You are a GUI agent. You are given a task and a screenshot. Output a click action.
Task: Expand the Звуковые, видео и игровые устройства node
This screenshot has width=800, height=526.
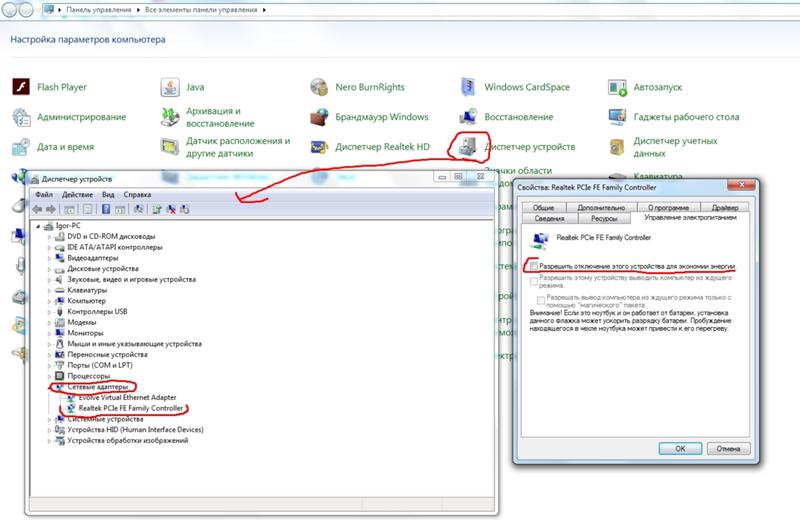pyautogui.click(x=49, y=280)
